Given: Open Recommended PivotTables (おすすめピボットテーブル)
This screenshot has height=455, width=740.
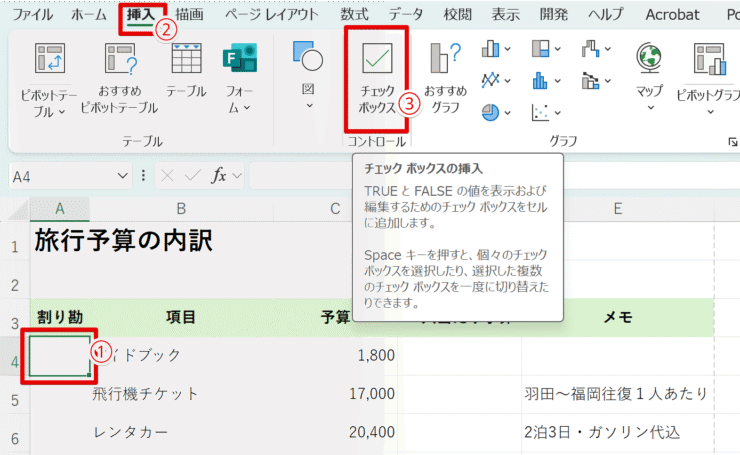Looking at the screenshot, I should pyautogui.click(x=119, y=78).
